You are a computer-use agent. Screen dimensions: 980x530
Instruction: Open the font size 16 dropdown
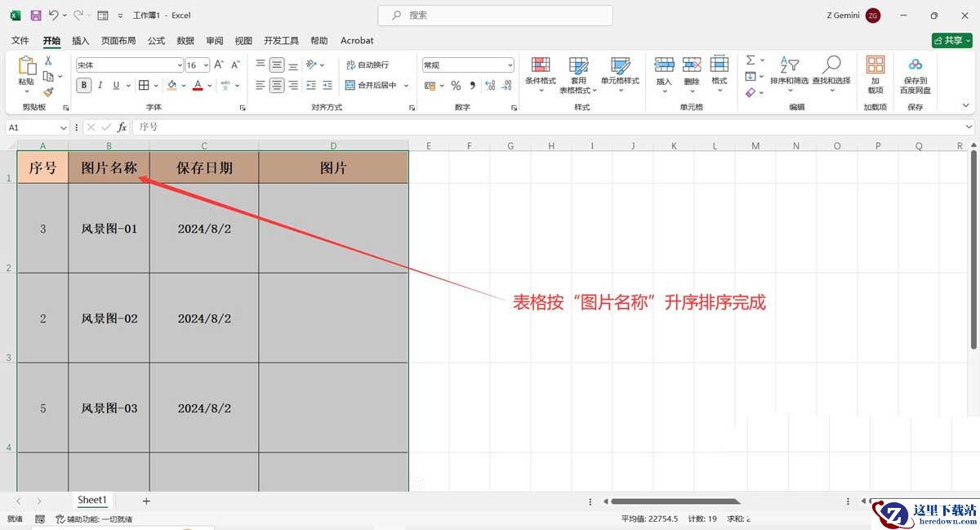206,65
